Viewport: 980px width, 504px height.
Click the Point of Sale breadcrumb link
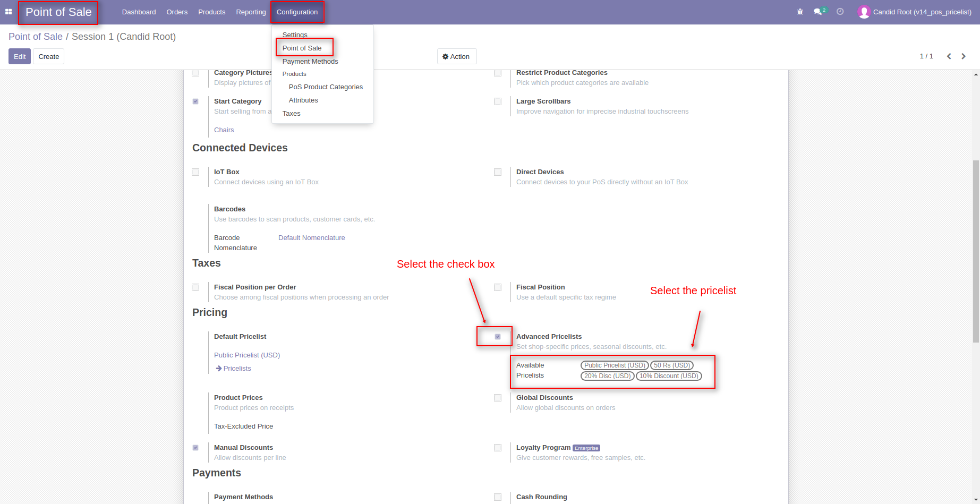(36, 37)
